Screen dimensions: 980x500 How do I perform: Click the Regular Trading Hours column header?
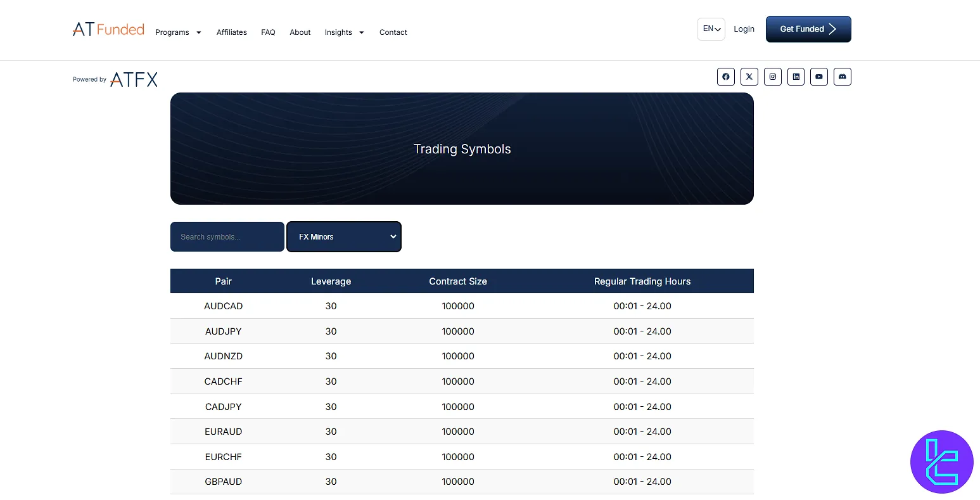point(642,281)
